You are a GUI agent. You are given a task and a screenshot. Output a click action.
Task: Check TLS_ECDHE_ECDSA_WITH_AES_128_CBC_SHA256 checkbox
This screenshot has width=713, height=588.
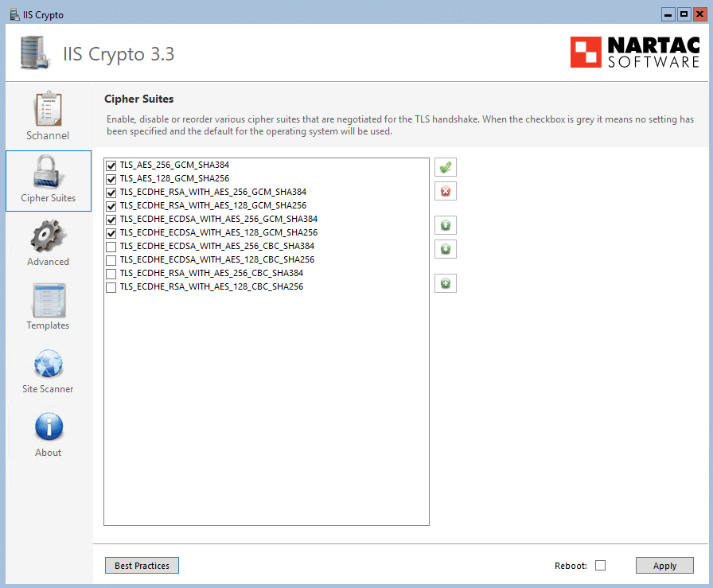[111, 260]
